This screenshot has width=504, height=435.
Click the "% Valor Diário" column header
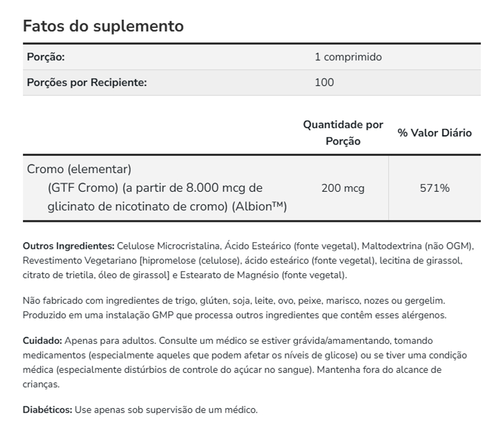434,133
